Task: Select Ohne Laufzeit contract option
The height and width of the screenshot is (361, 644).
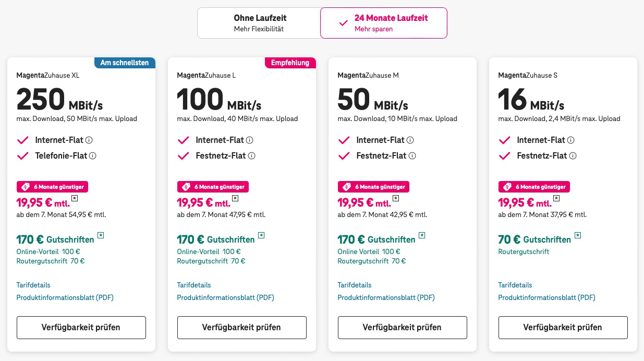Action: pyautogui.click(x=259, y=23)
